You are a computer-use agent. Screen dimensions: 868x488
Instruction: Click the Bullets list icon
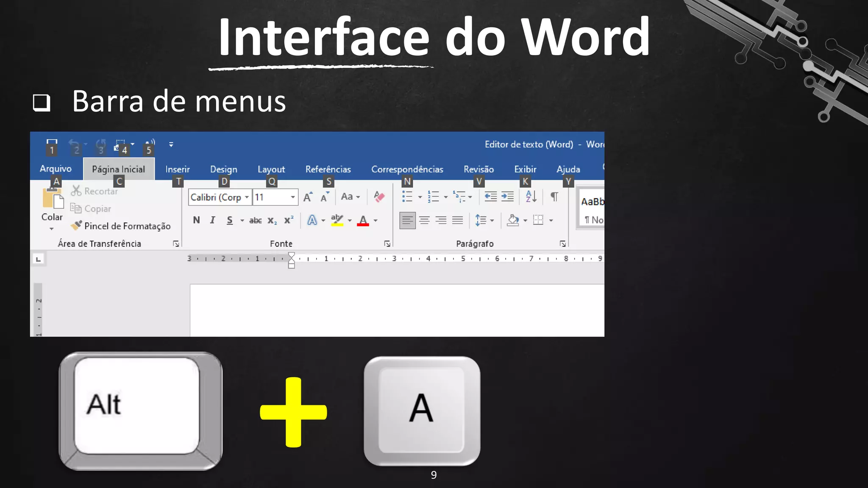[407, 197]
